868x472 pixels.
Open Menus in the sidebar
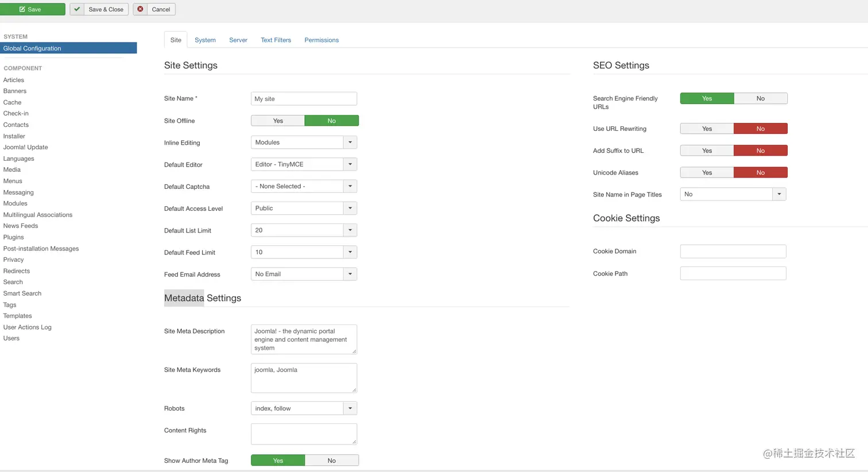13,181
